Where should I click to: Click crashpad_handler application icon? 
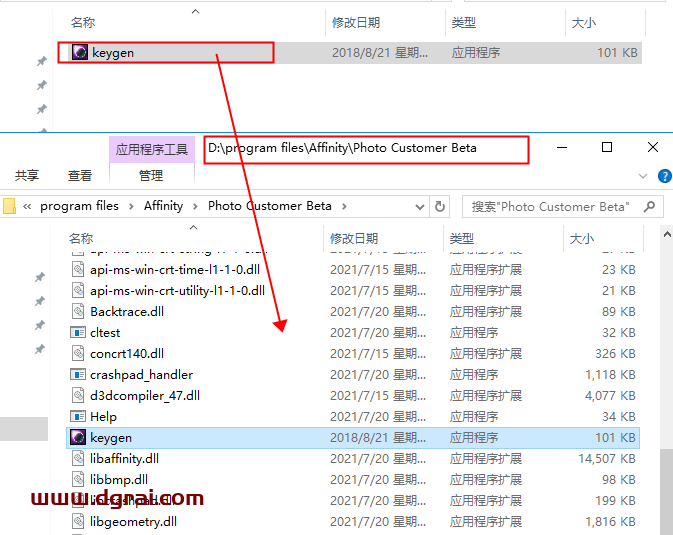tap(78, 375)
